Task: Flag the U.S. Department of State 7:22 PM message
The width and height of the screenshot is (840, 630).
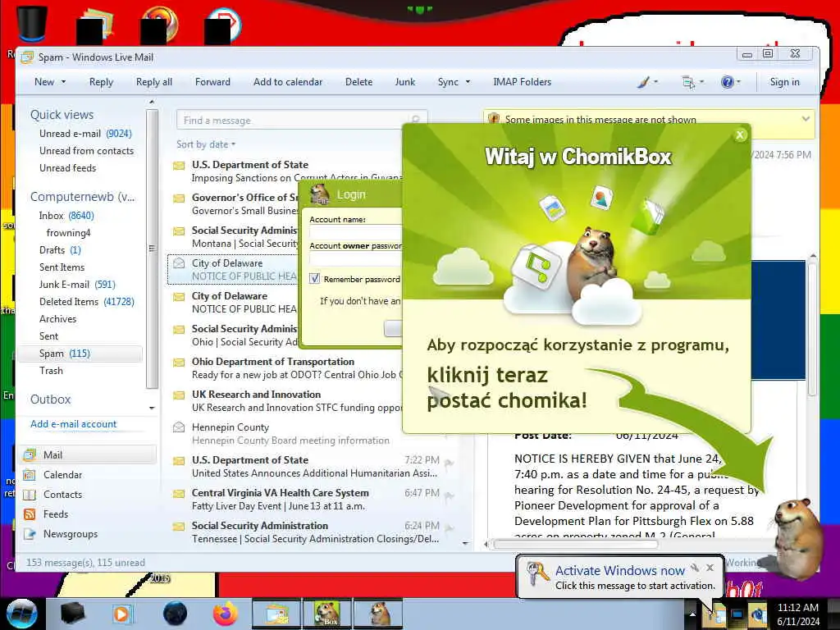Action: (x=450, y=463)
